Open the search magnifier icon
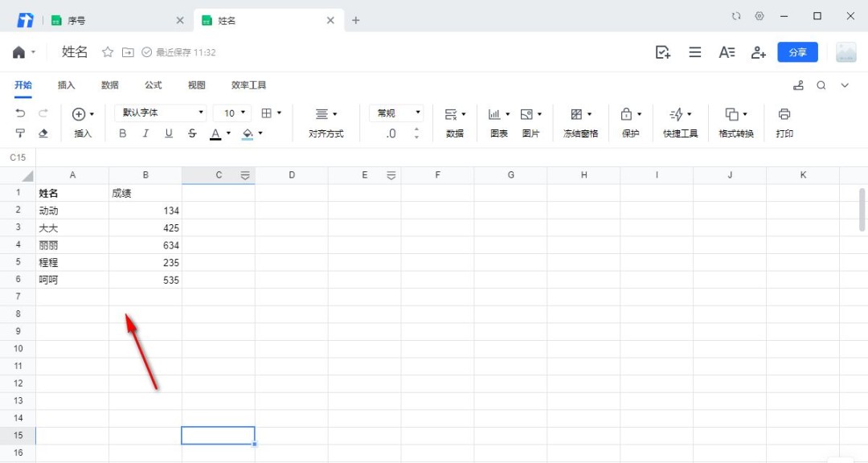Screen dimensions: 868x463 pos(821,85)
